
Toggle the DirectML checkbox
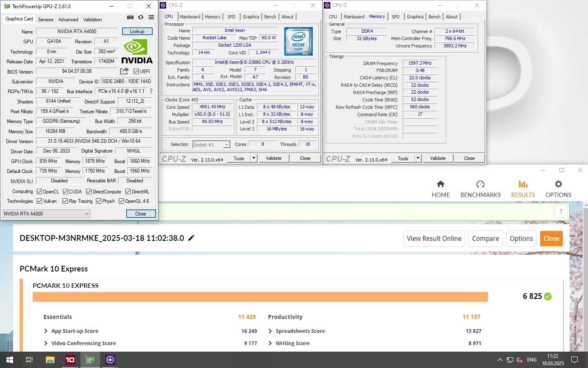pyautogui.click(x=128, y=191)
